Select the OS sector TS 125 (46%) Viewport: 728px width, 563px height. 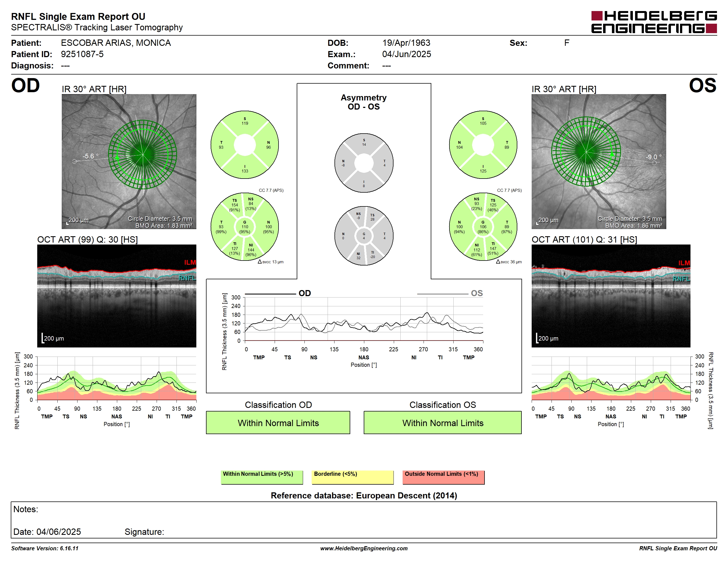coord(493,205)
